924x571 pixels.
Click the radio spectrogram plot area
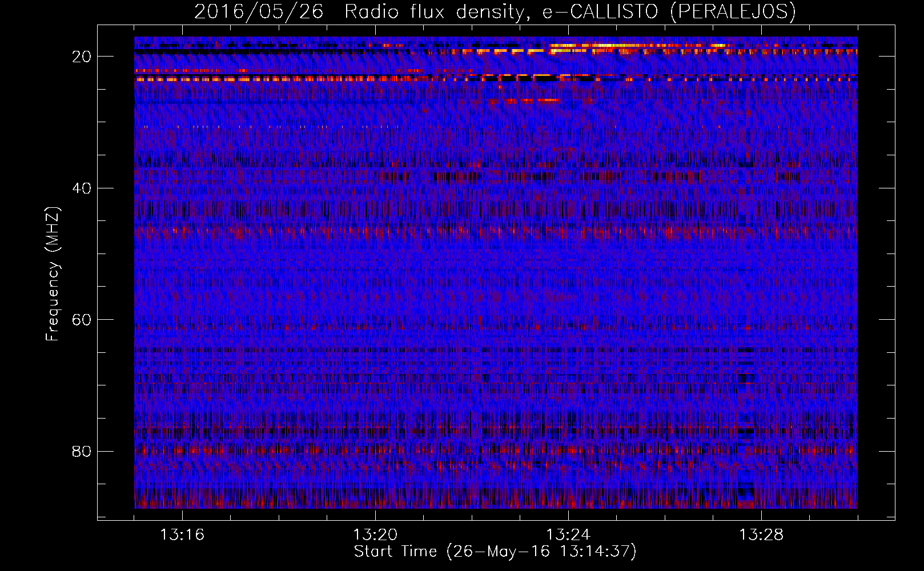coord(496,272)
